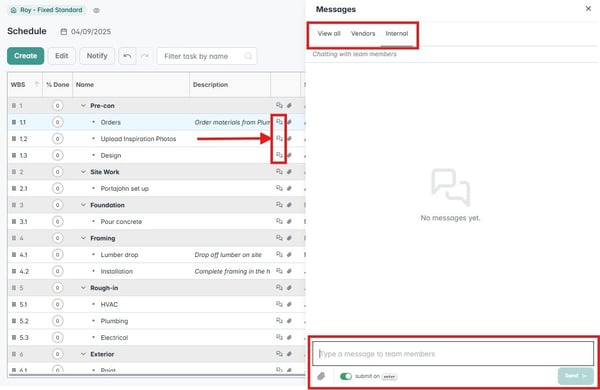Screen dimensions: 600x390
Task: Click the undo arrow button
Action: coord(127,56)
